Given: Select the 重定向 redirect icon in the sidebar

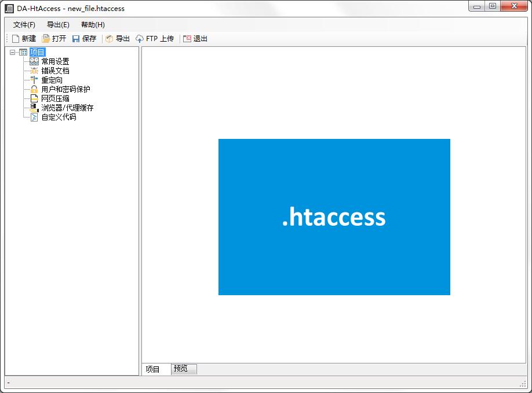Looking at the screenshot, I should coord(34,80).
